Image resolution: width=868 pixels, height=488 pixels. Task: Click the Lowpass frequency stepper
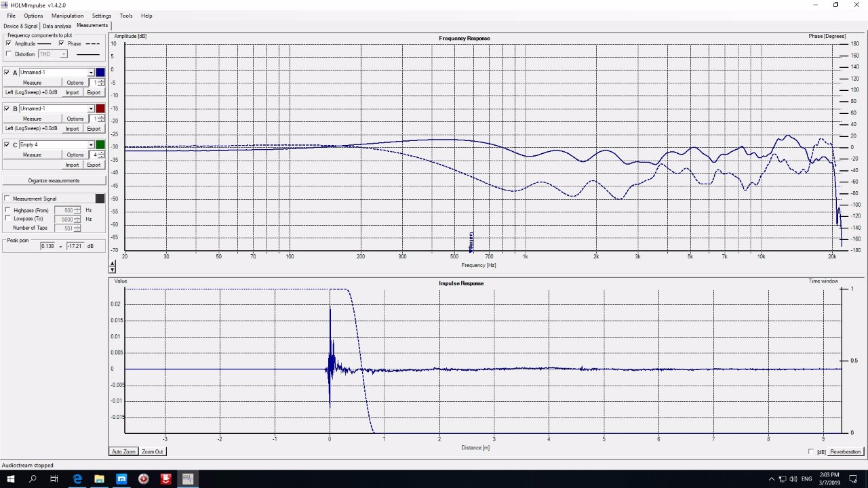[77, 219]
